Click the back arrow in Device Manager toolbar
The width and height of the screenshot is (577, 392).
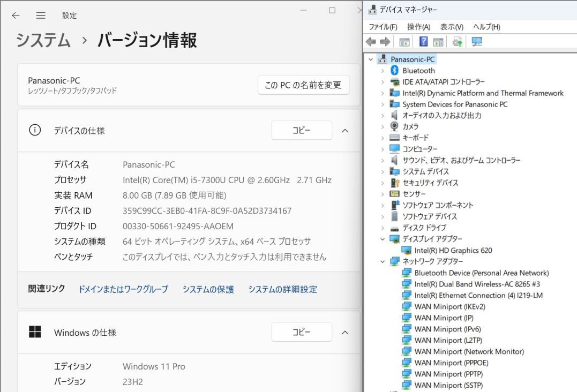click(371, 42)
